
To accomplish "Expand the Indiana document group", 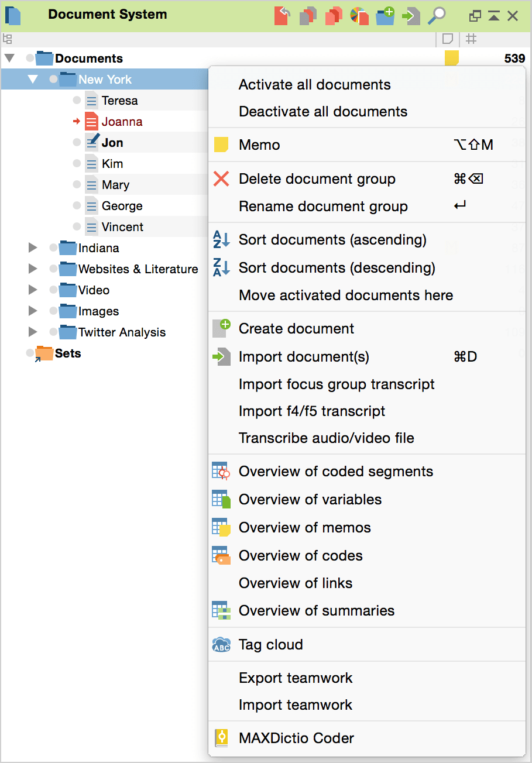I will click(x=33, y=248).
